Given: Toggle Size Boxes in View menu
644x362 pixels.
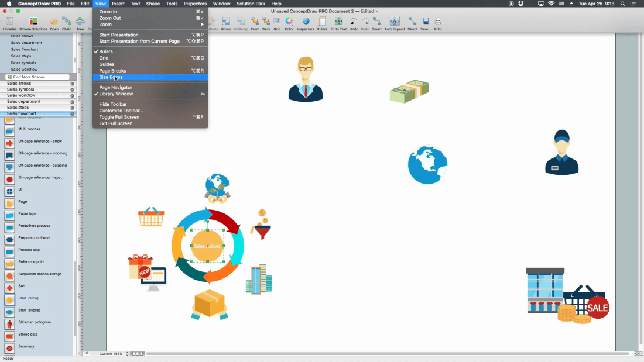Looking at the screenshot, I should pyautogui.click(x=150, y=77).
